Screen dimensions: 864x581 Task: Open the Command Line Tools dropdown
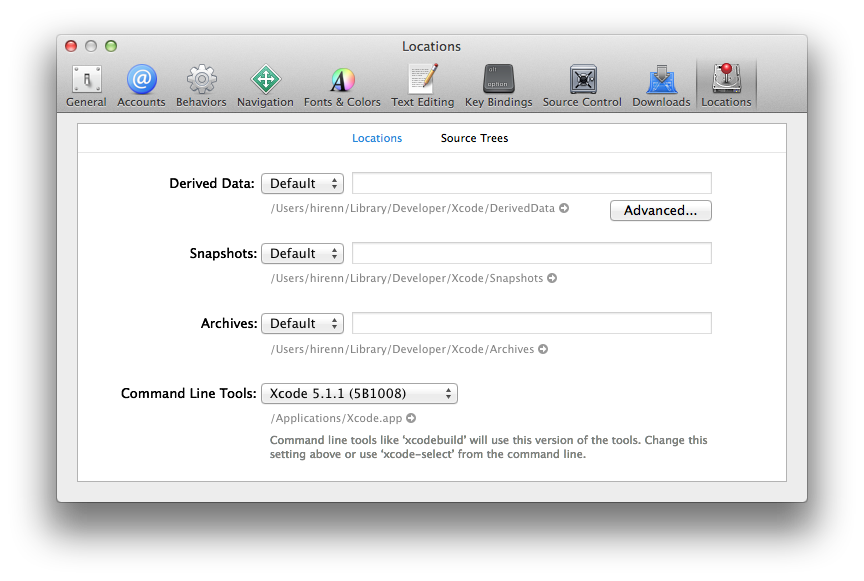point(359,394)
